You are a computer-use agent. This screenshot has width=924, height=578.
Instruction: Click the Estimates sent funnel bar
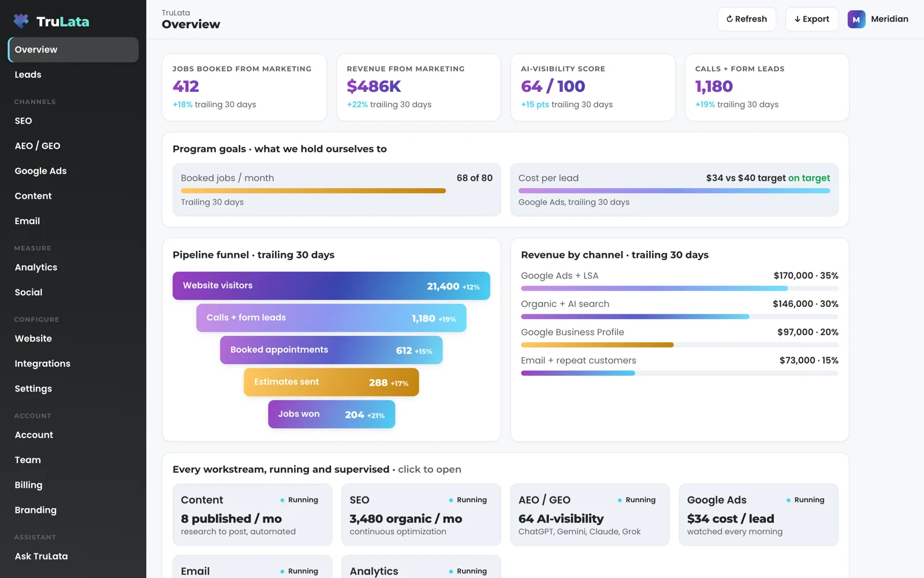(331, 382)
